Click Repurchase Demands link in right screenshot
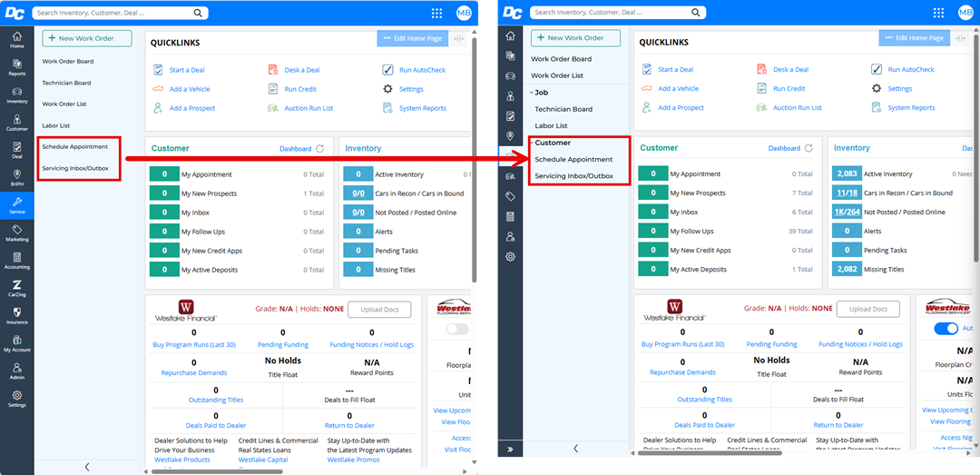This screenshot has height=475, width=980. click(681, 372)
